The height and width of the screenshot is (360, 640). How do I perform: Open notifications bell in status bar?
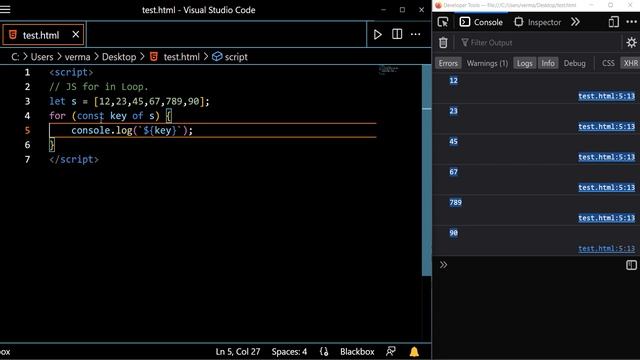pos(414,351)
